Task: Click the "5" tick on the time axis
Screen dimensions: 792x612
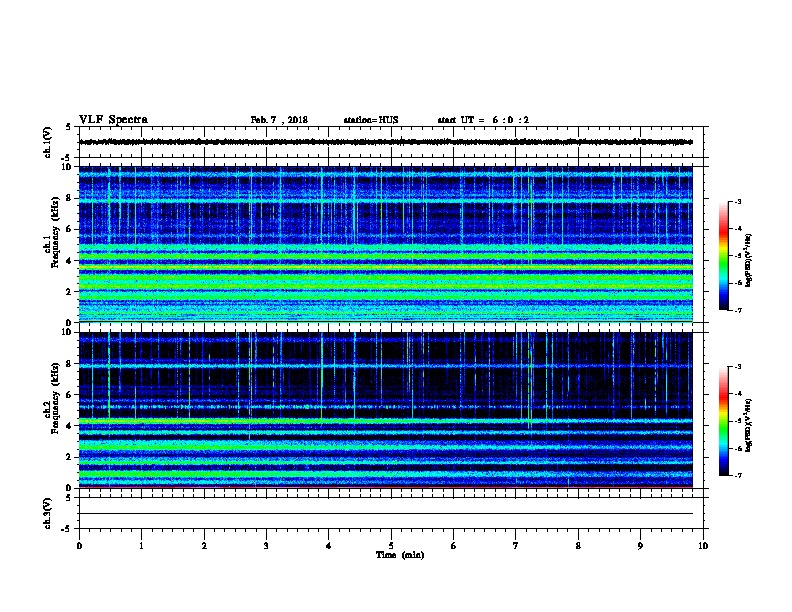Action: tap(391, 546)
